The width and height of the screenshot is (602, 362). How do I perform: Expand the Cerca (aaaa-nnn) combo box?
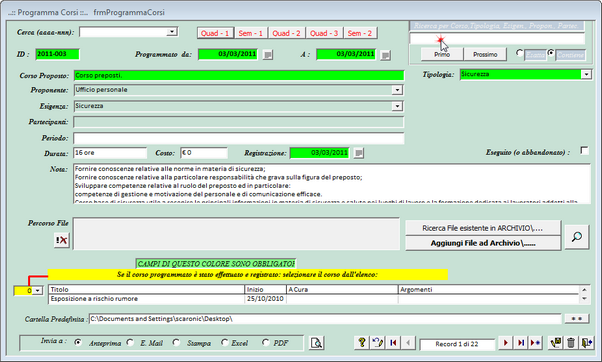click(x=172, y=32)
